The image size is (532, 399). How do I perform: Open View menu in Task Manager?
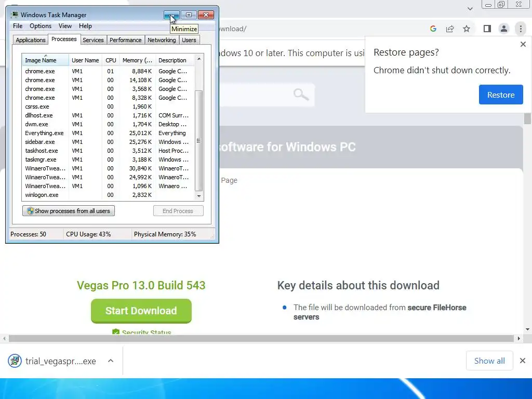tap(65, 26)
